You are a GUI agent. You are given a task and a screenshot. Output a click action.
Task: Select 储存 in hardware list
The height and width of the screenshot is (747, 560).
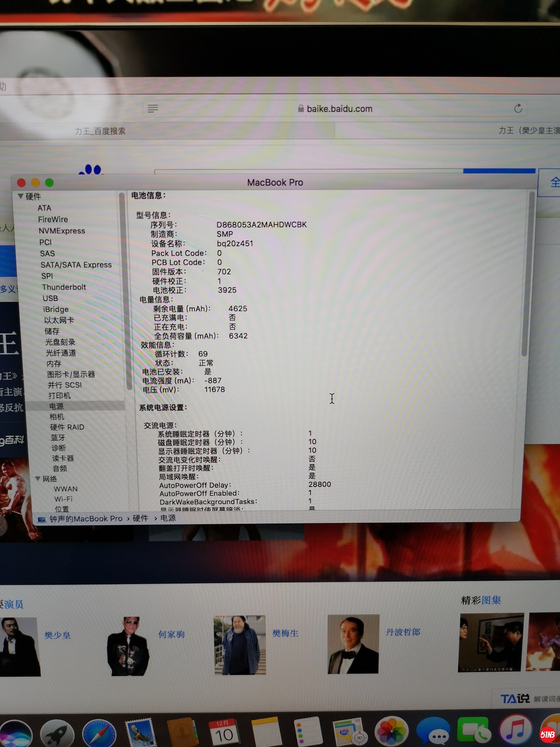[52, 331]
